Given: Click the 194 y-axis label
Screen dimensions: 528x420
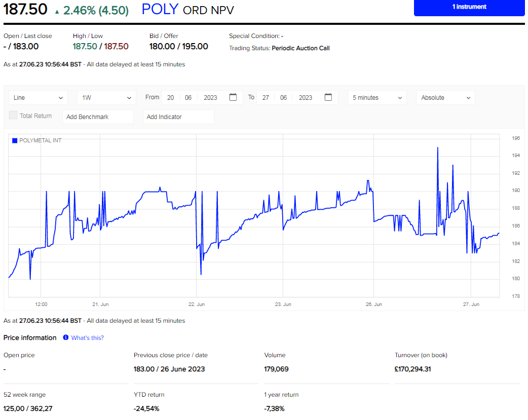Looking at the screenshot, I should coord(515,155).
